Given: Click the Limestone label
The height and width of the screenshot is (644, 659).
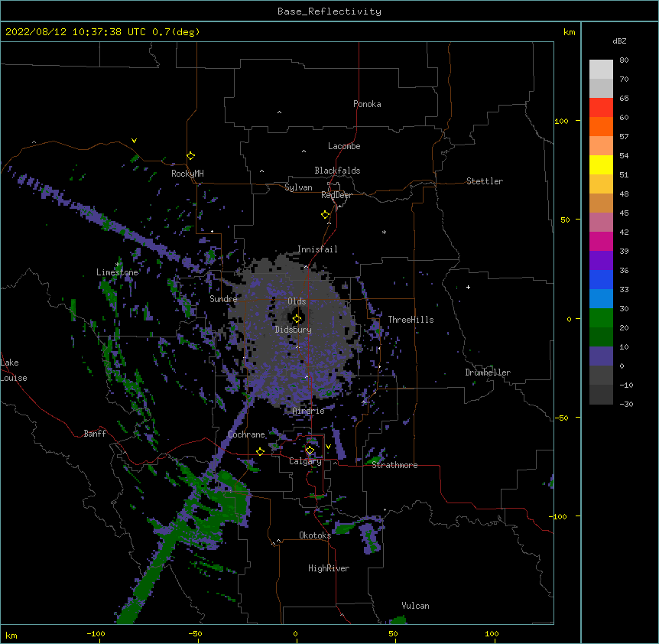Looking at the screenshot, I should tap(117, 272).
